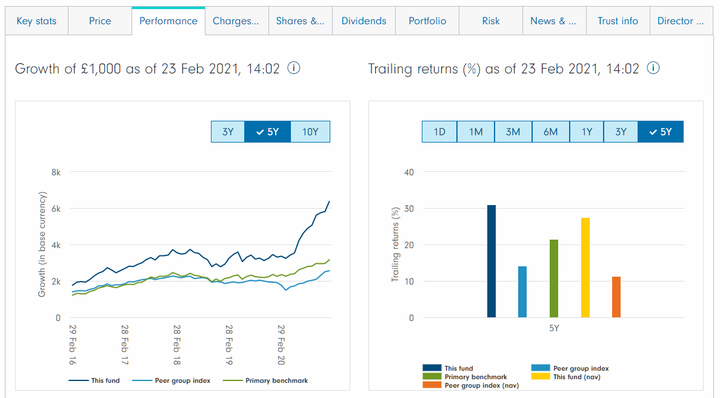The height and width of the screenshot is (398, 720).
Task: Show 1M trailing returns
Action: point(476,132)
